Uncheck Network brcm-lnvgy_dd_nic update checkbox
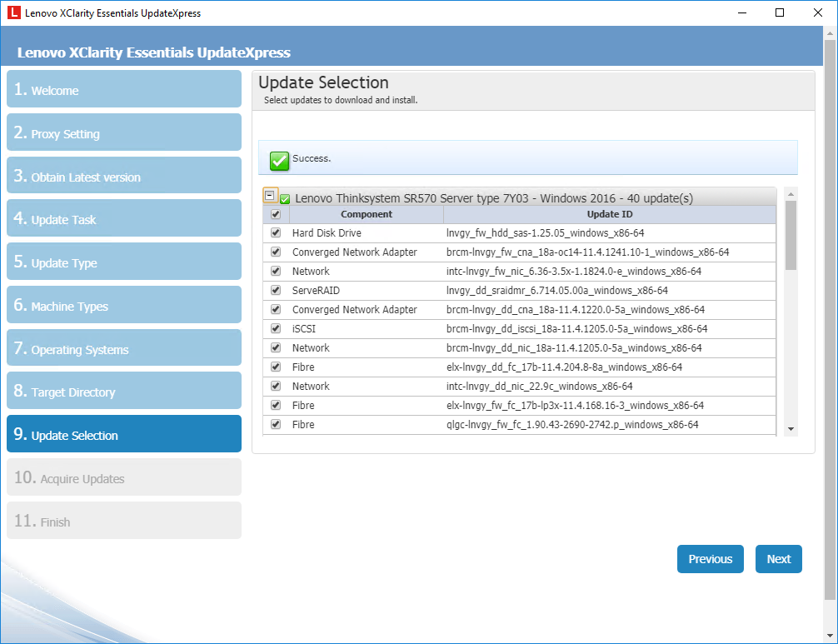The height and width of the screenshot is (644, 838). pos(276,348)
